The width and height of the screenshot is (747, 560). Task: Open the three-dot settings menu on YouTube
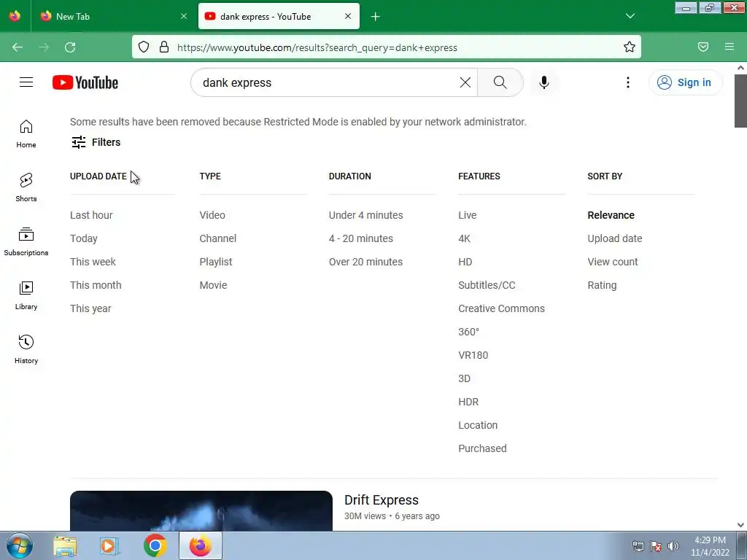coord(628,82)
